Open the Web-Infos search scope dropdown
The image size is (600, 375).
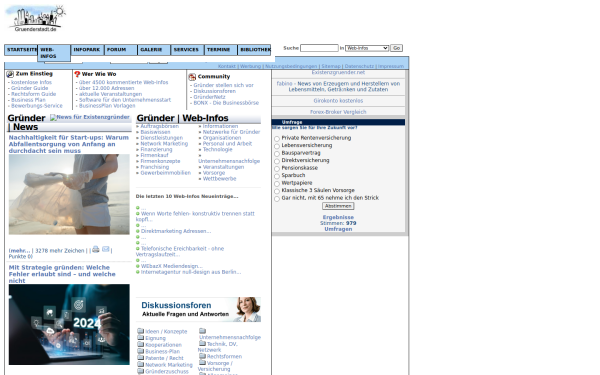tap(367, 48)
